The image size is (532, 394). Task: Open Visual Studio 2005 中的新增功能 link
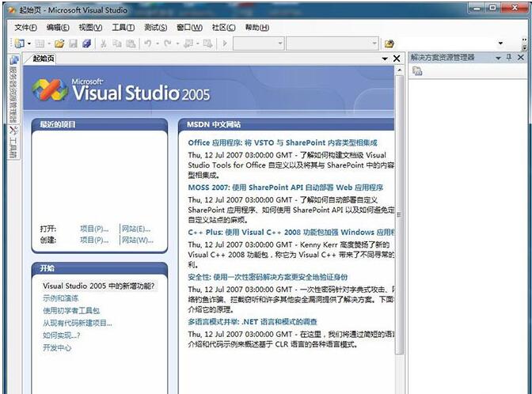pyautogui.click(x=98, y=286)
